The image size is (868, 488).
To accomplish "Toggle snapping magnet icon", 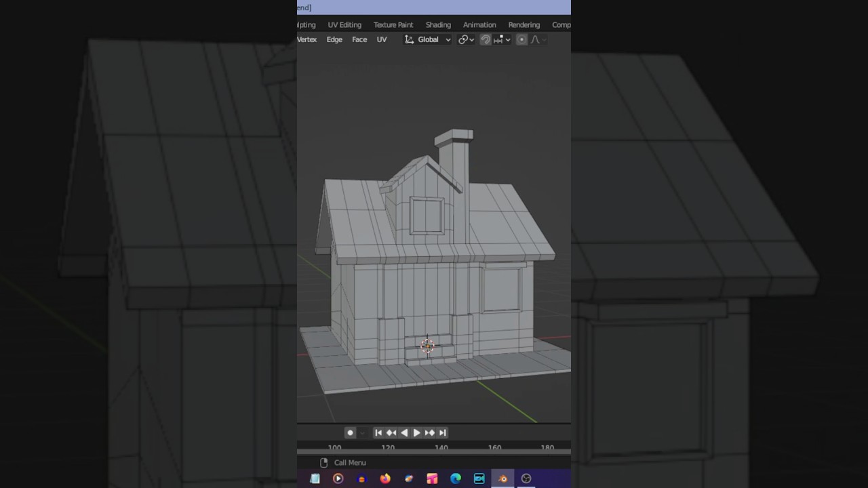I will pyautogui.click(x=486, y=39).
